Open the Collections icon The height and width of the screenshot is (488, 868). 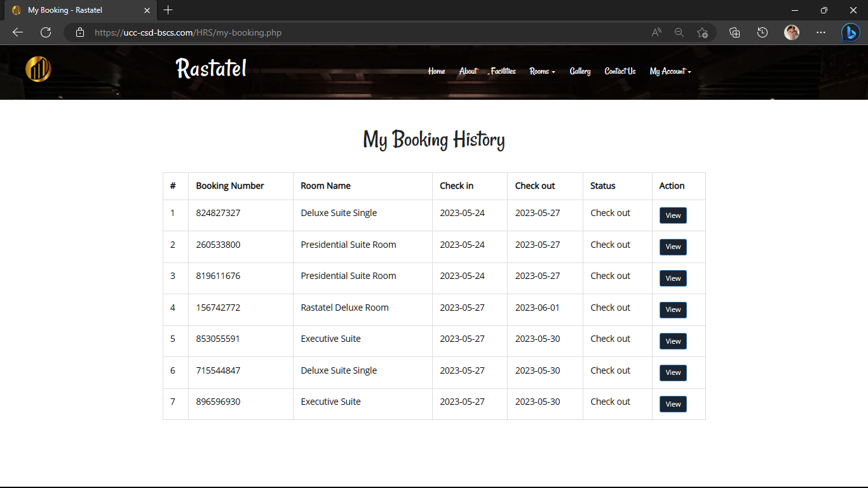735,32
